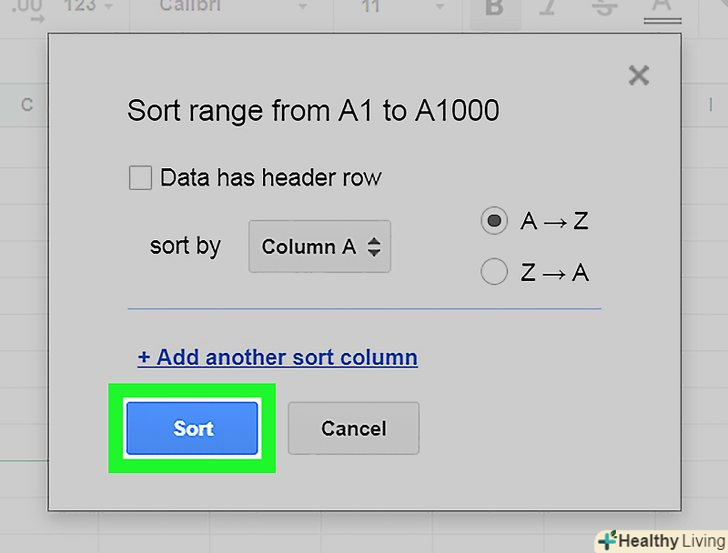Choose the Z → A sort order
The height and width of the screenshot is (553, 728).
494,272
